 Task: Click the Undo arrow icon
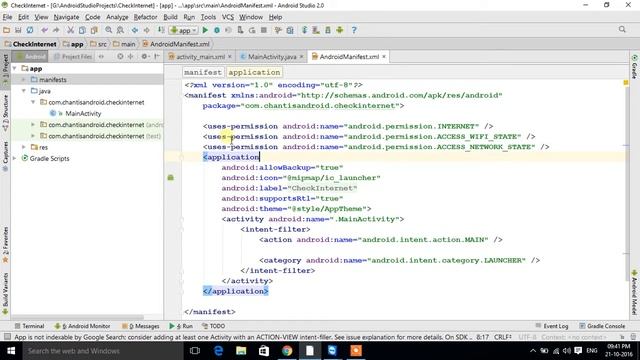[x=44, y=30]
